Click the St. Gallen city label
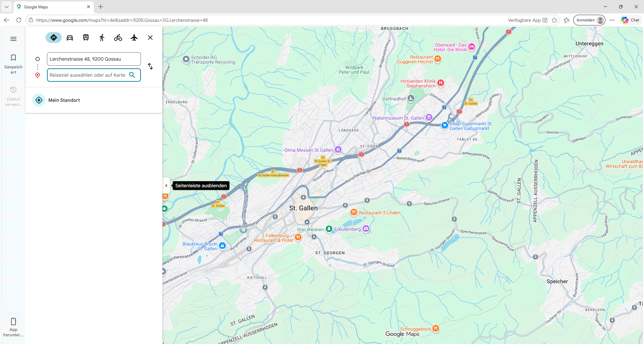 303,208
